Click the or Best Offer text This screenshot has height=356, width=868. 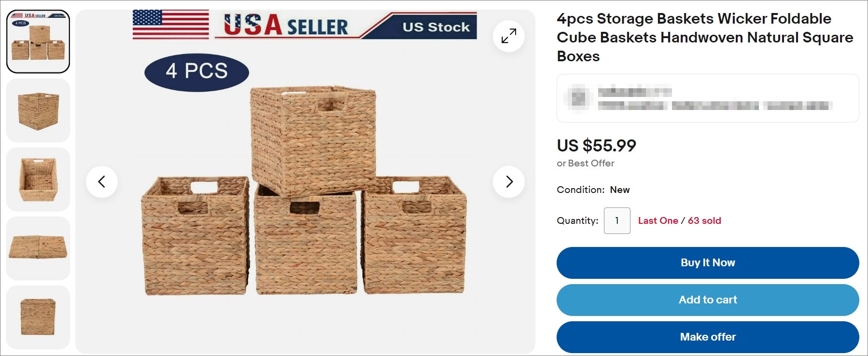[585, 164]
